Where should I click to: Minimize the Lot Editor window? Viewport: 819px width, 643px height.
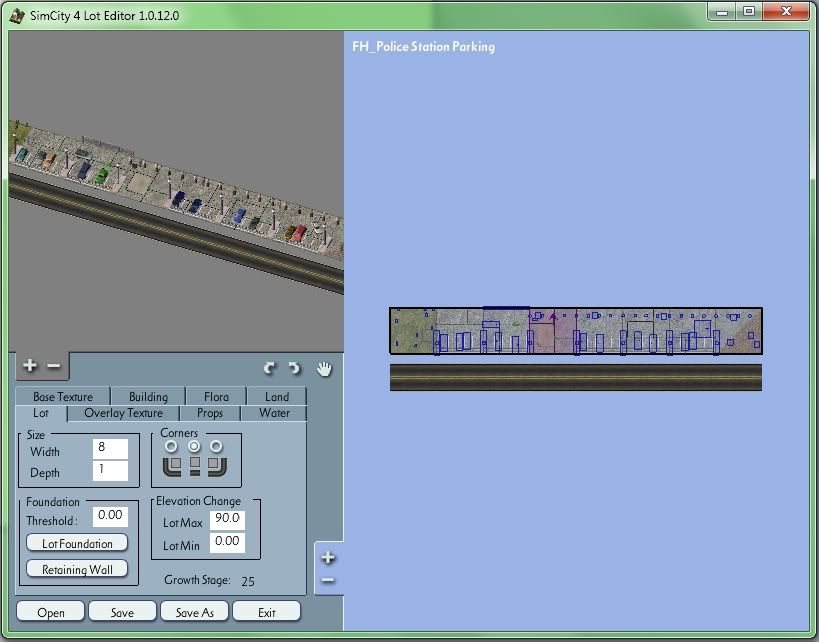[x=722, y=11]
